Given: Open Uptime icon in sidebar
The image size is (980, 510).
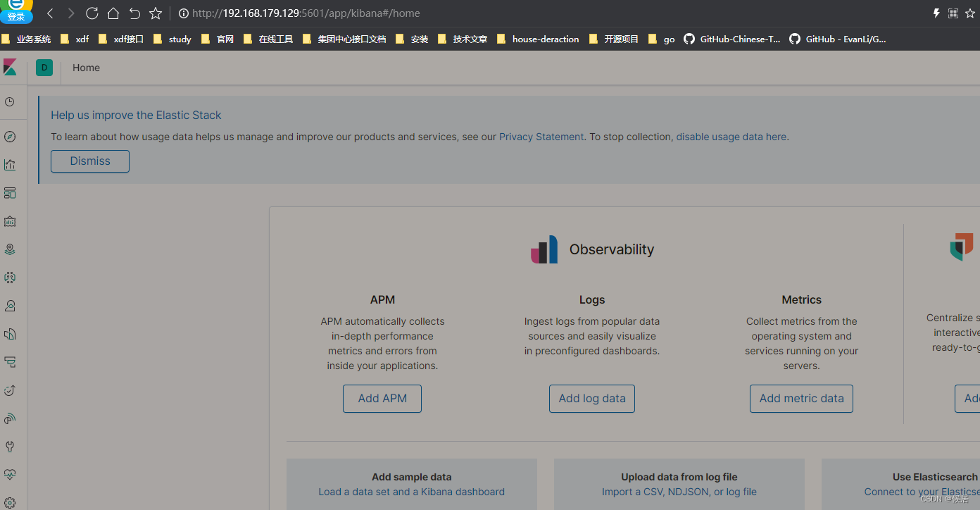Looking at the screenshot, I should pos(10,390).
